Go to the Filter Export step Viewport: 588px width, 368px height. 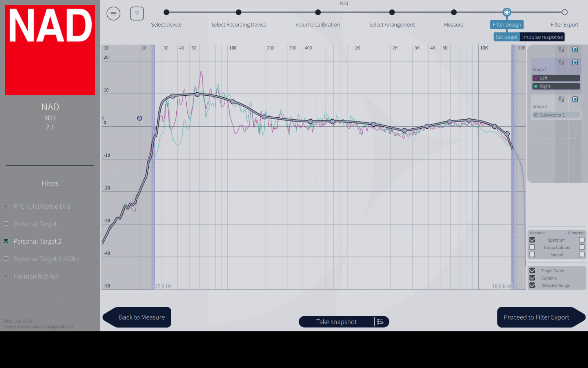(x=564, y=12)
